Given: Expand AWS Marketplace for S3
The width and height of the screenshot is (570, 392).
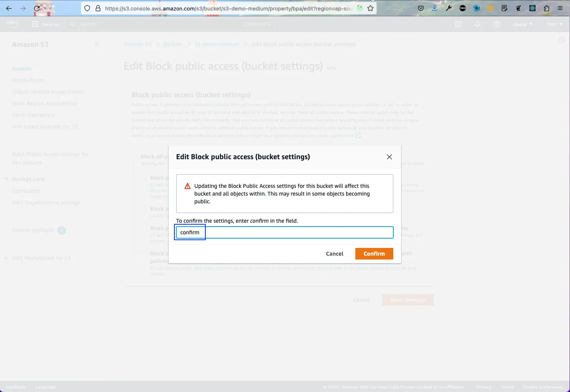Looking at the screenshot, I should 7,258.
